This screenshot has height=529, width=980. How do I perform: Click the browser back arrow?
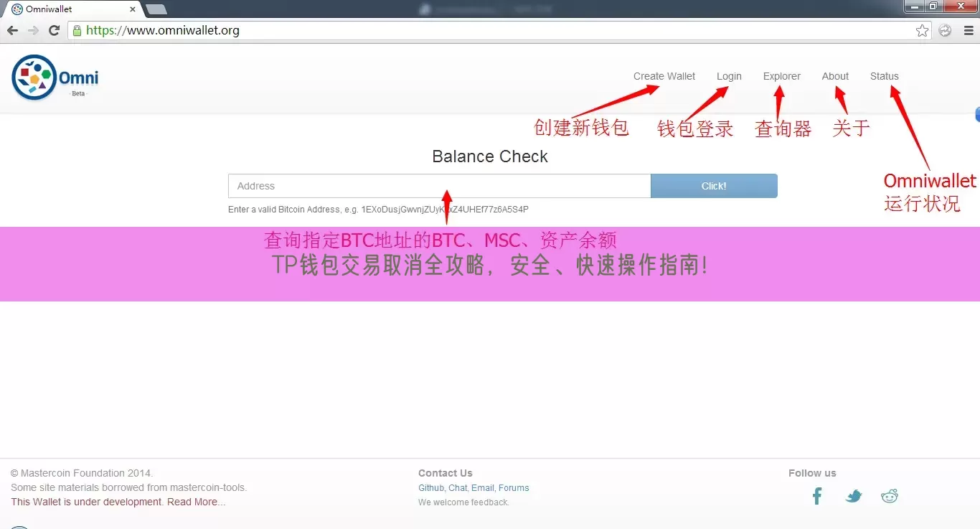[x=12, y=30]
